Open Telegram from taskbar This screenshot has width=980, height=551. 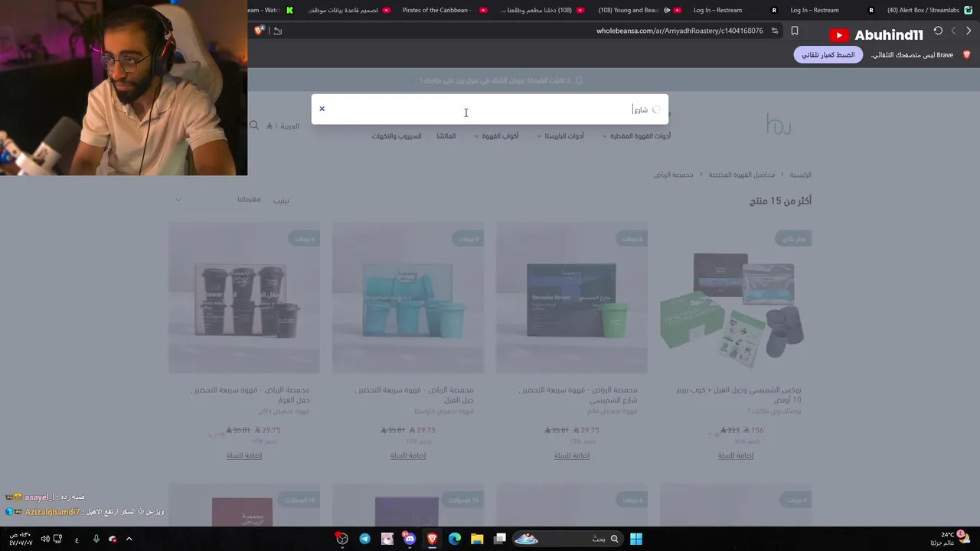pyautogui.click(x=364, y=539)
